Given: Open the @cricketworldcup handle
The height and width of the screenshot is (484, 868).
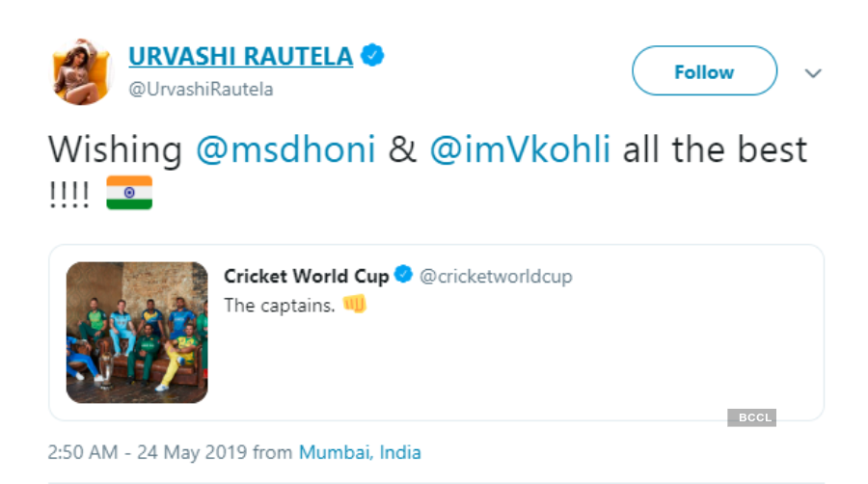Looking at the screenshot, I should (x=496, y=277).
